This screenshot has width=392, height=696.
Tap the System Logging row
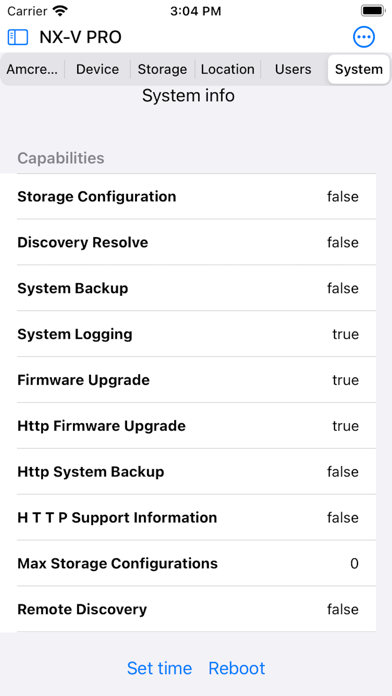pos(196,334)
